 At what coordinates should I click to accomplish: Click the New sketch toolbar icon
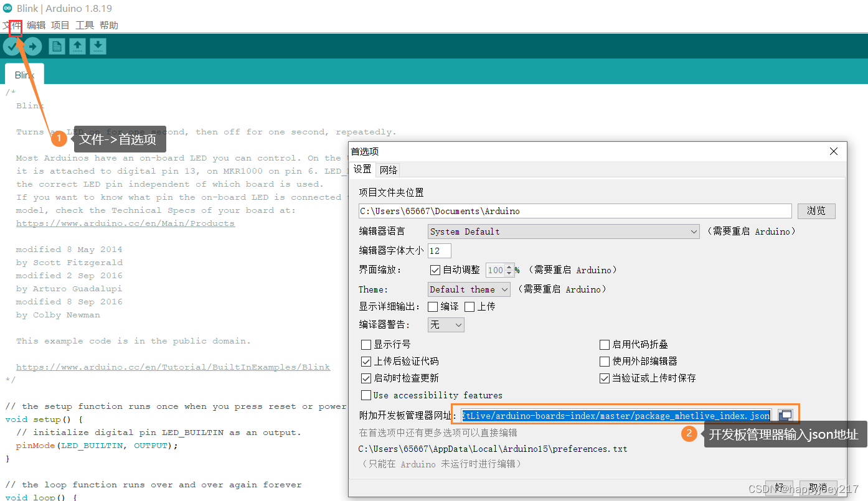point(57,46)
